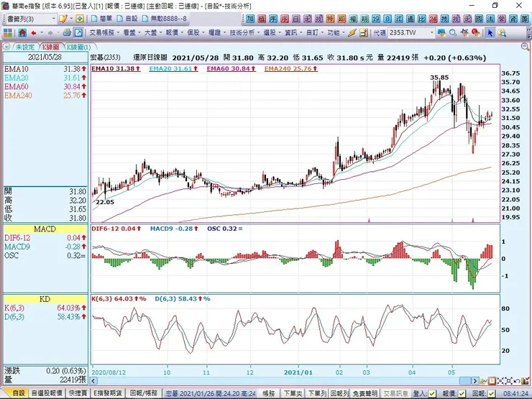Click the 回報/帳務 bottom tab
The height and width of the screenshot is (399, 532).
144,393
